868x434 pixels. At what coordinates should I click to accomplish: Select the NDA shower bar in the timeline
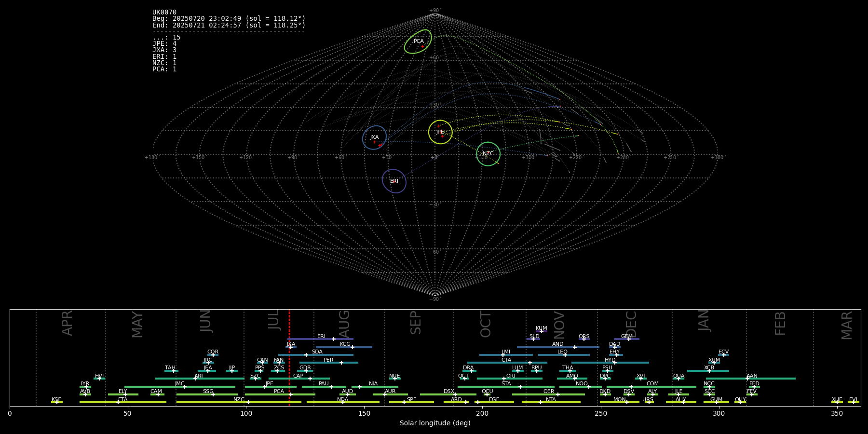(343, 402)
